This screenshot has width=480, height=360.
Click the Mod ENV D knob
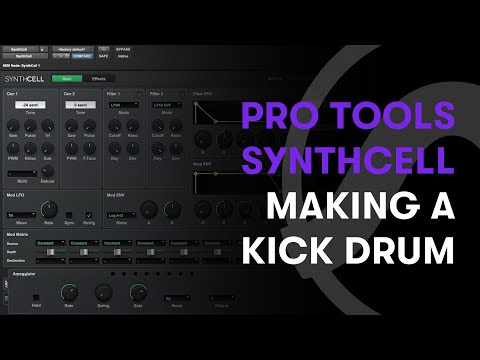[172, 209]
